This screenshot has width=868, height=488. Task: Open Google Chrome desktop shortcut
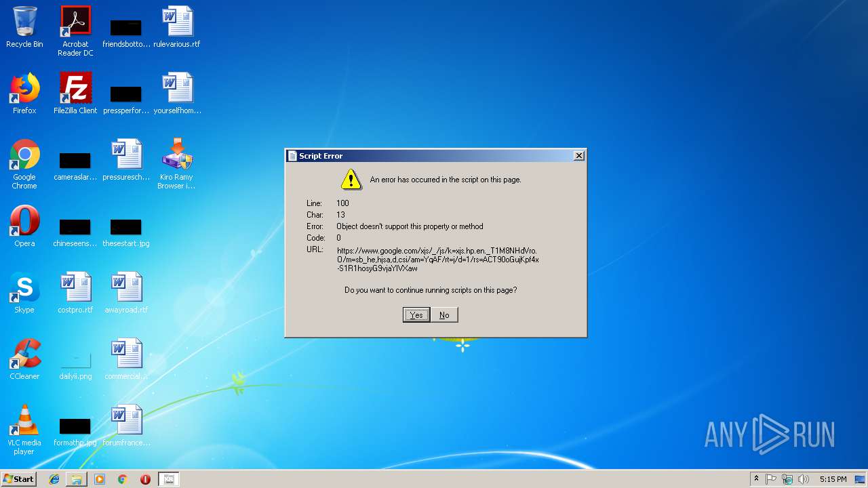pos(24,165)
